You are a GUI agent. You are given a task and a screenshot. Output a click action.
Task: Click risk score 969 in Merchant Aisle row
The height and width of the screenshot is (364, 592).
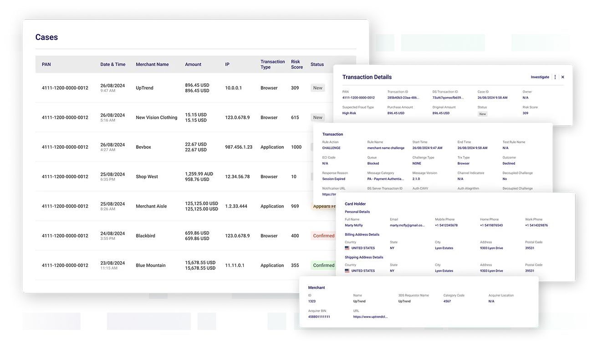pyautogui.click(x=295, y=206)
